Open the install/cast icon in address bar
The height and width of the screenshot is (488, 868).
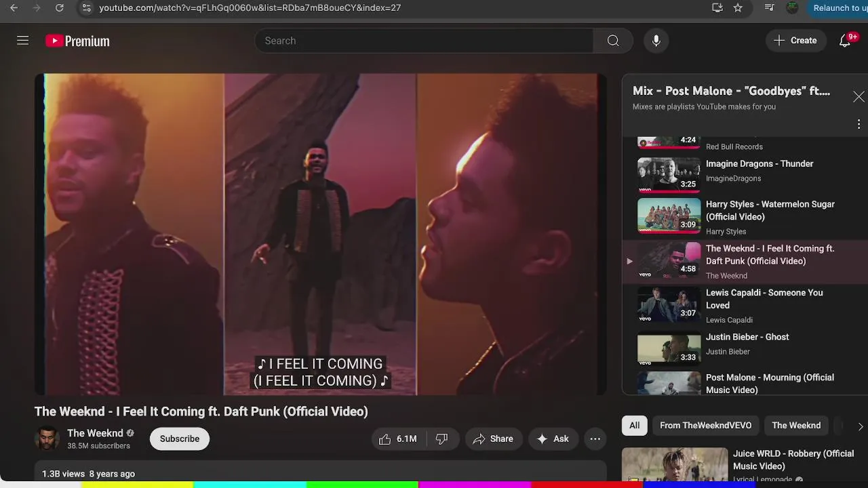717,8
